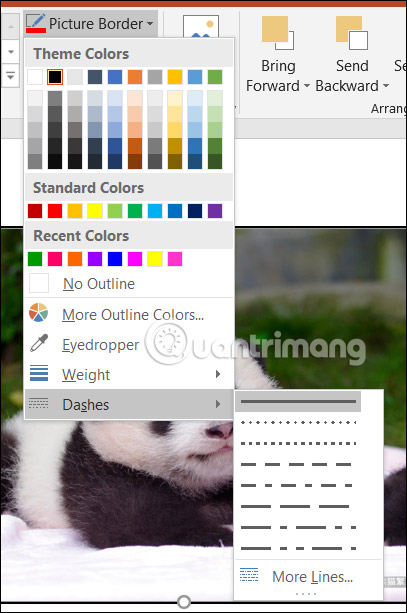Click the No Outline empty box icon
This screenshot has width=407, height=613.
click(39, 283)
